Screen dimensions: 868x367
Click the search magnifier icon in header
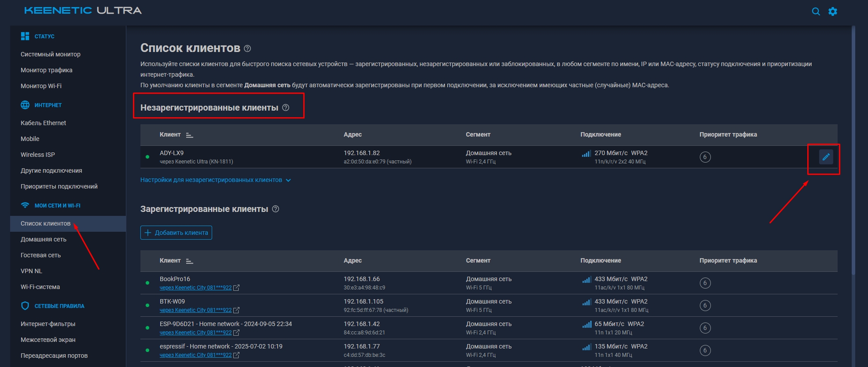(x=816, y=11)
